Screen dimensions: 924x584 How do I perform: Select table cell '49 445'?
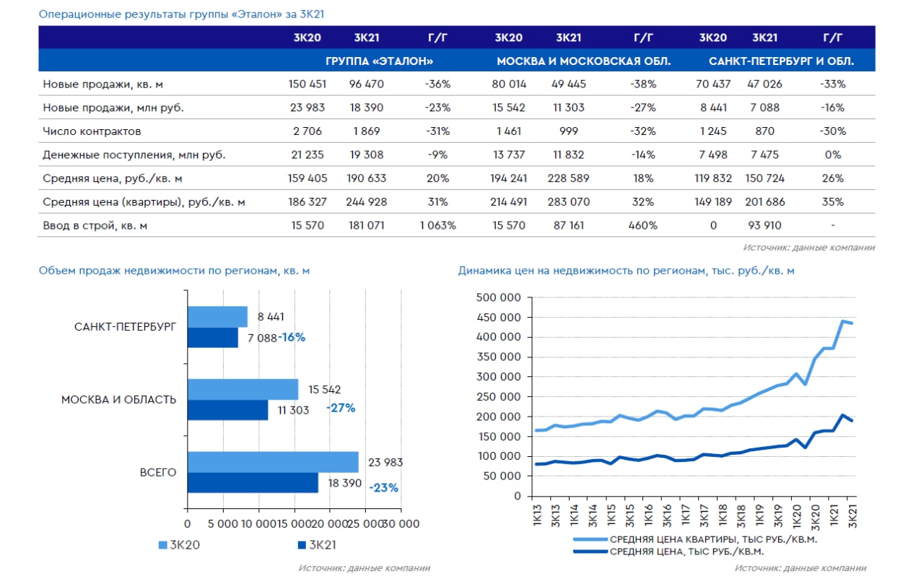pos(569,84)
